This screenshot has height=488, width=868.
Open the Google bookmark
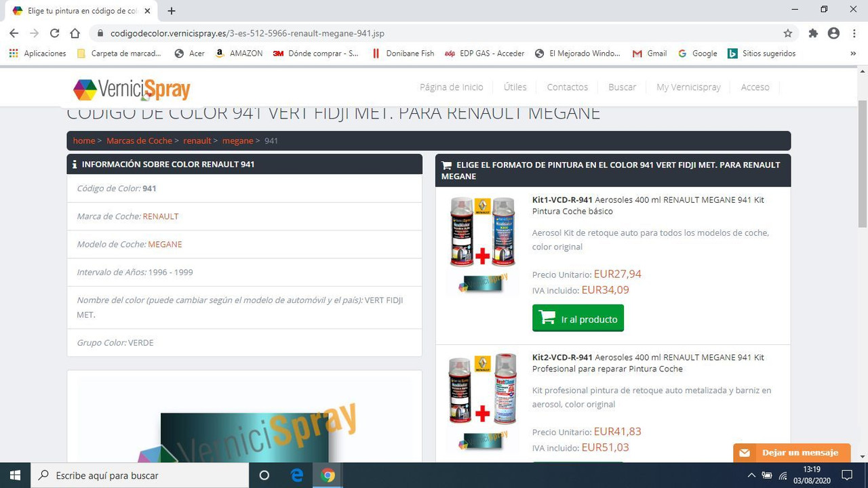pos(698,54)
